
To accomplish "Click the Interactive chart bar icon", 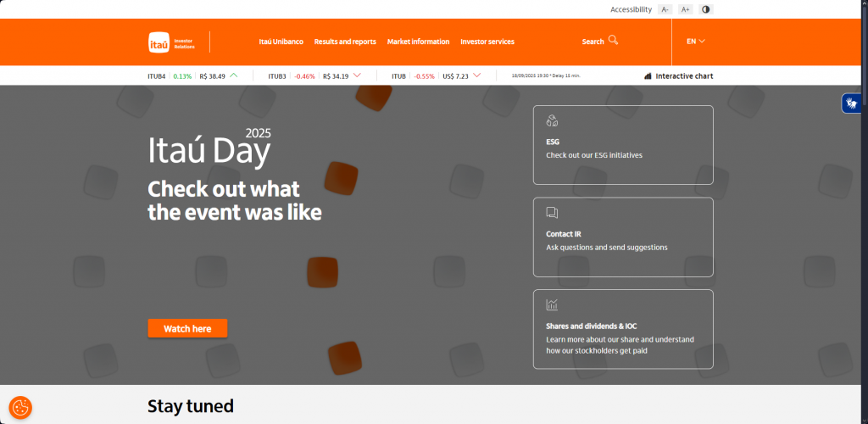I will tap(648, 76).
